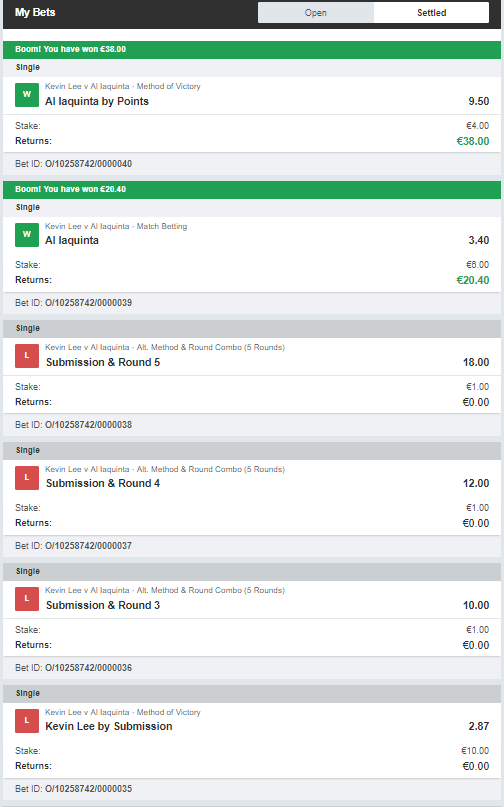The image size is (504, 807).
Task: Click the €38.00 returns amount
Action: point(473,141)
